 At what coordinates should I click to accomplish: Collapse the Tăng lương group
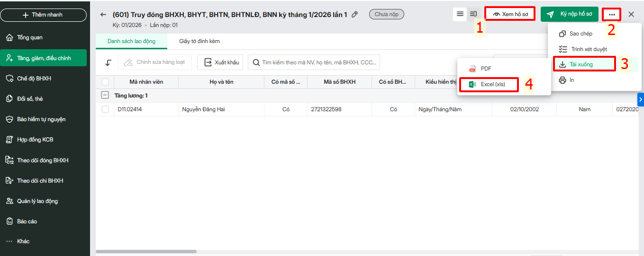[105, 96]
